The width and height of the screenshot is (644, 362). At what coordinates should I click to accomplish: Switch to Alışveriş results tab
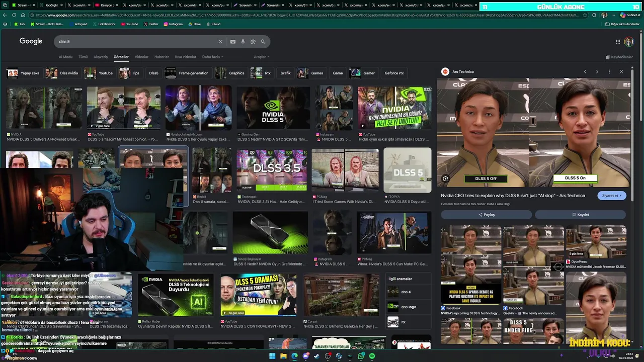point(101,57)
